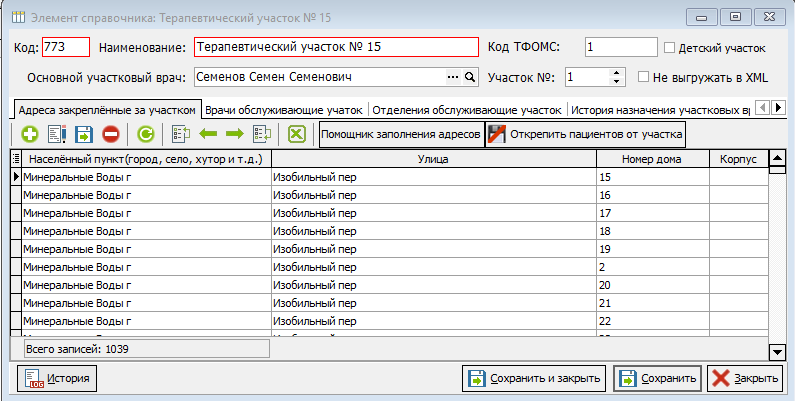Delete record using red minus icon
Screen dimensions: 795x401
pyautogui.click(x=111, y=134)
